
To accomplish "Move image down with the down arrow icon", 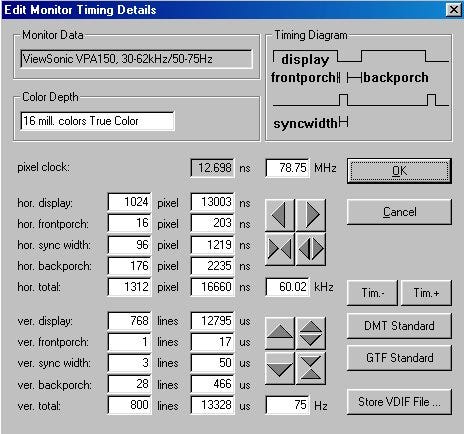I will (x=280, y=368).
